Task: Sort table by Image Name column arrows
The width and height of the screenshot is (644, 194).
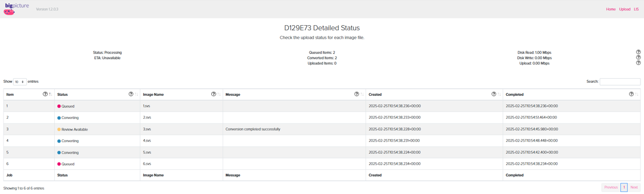Action: [219, 94]
